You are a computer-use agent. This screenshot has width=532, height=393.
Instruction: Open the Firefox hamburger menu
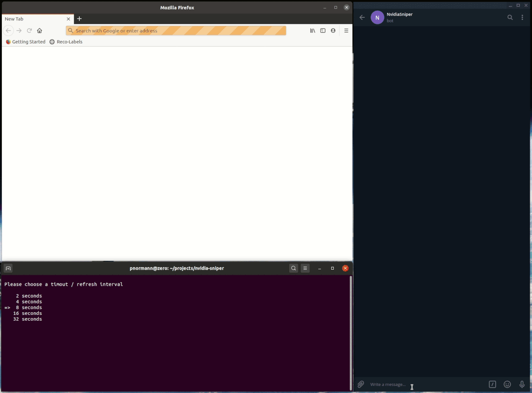click(346, 31)
